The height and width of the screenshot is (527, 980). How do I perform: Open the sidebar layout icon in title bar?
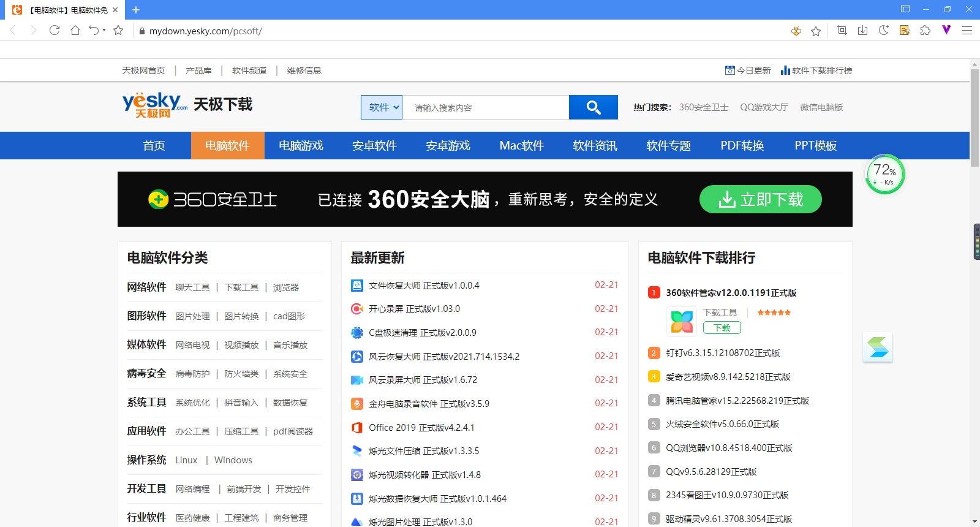[905, 9]
